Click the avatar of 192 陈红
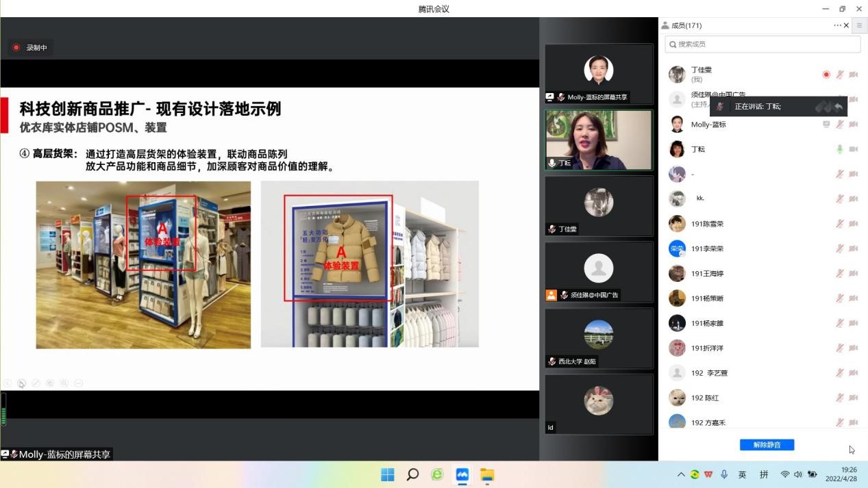Screen dimensions: 868x488 [677, 398]
